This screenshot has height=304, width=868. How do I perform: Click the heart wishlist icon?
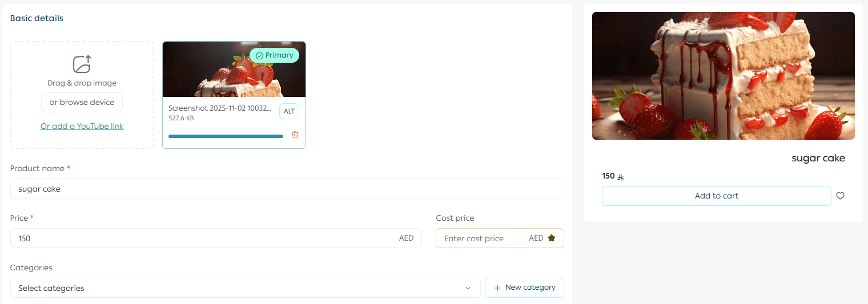[840, 196]
